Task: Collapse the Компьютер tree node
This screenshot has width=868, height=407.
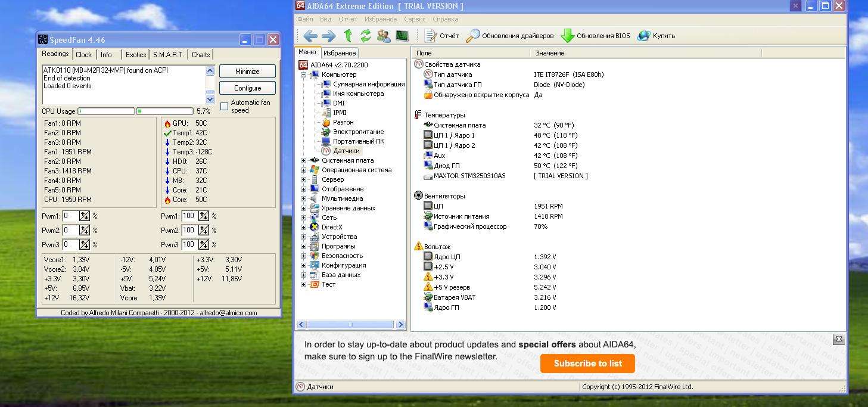Action: point(304,74)
